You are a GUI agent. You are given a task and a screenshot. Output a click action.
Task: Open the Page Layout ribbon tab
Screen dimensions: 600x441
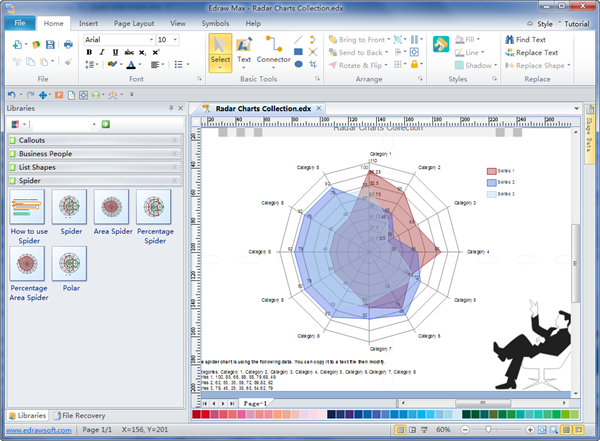pos(132,22)
